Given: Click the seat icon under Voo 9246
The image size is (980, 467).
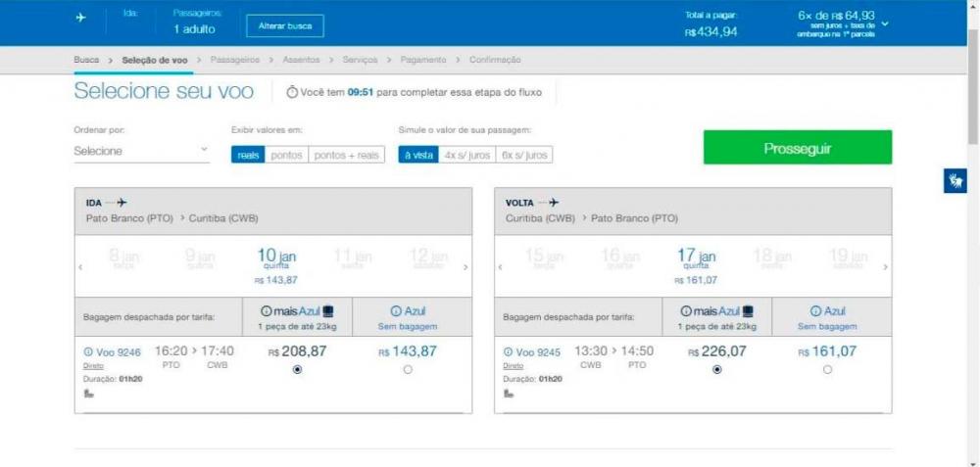Looking at the screenshot, I should (88, 394).
